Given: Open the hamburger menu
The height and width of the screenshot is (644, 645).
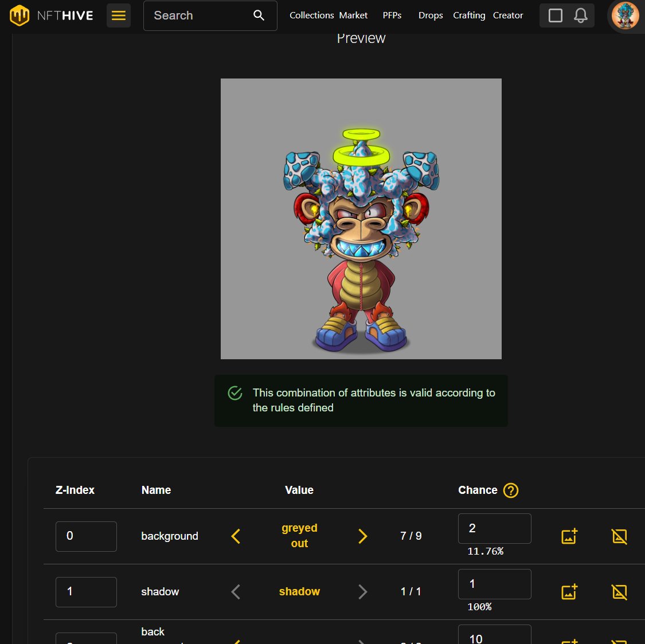Looking at the screenshot, I should 119,15.
